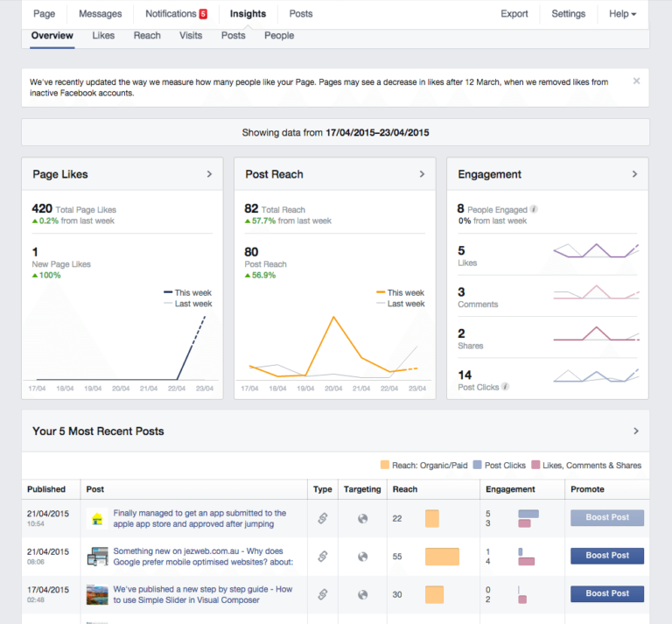Open the Simple Slider guide post thumbnail

coord(97,594)
